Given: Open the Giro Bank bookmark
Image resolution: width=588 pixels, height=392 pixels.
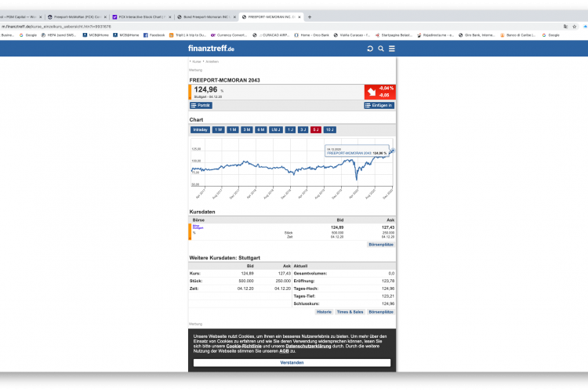Looking at the screenshot, I should [477, 34].
